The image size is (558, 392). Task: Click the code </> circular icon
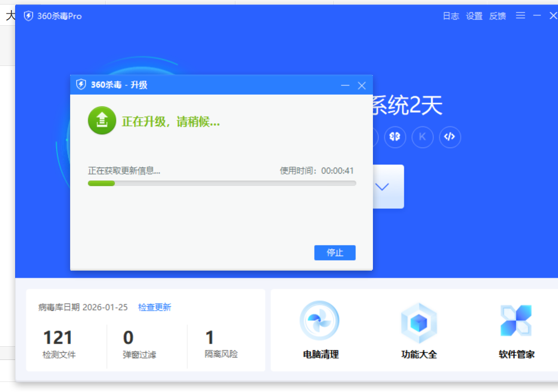pos(450,137)
